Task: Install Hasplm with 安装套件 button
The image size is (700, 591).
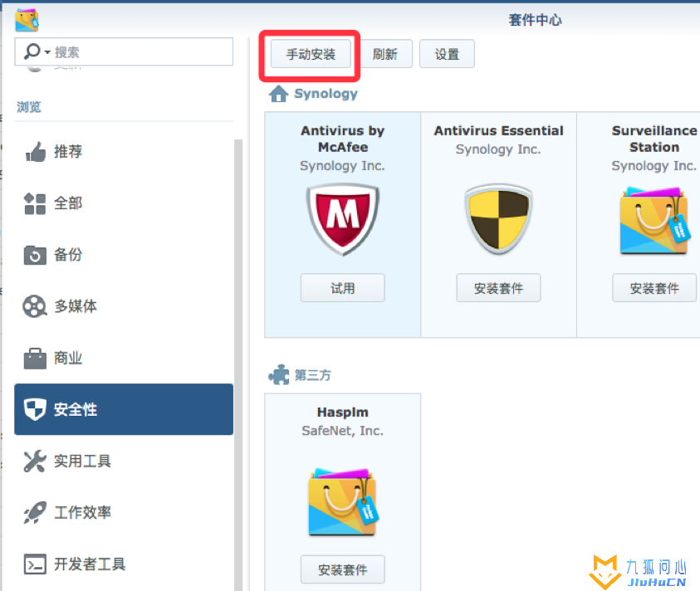Action: [x=343, y=569]
